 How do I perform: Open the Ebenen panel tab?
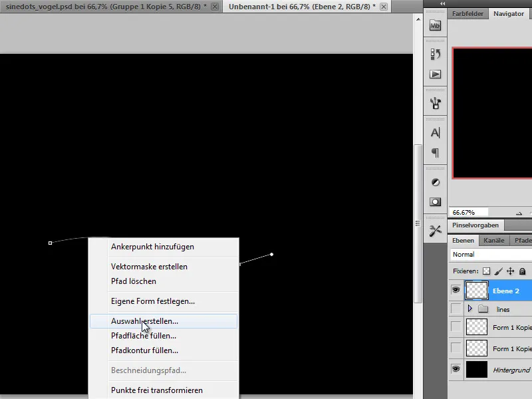[x=463, y=240]
